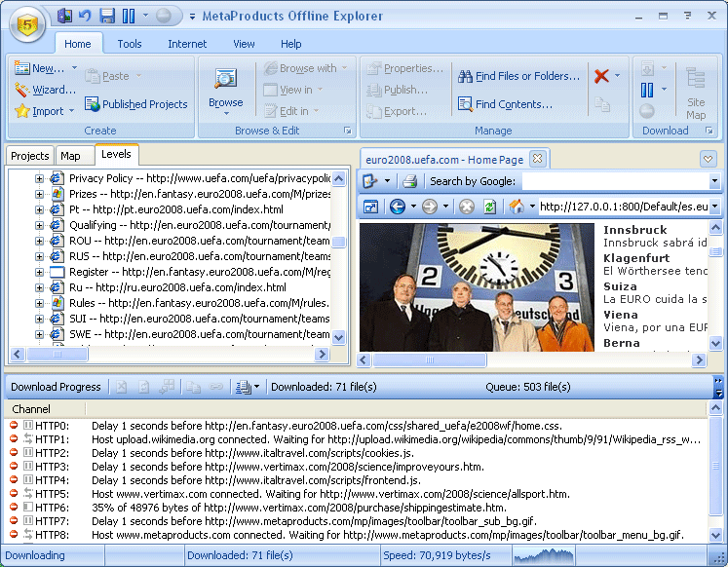Click Find Files or Folders button
728x567 pixels.
pyautogui.click(x=518, y=76)
